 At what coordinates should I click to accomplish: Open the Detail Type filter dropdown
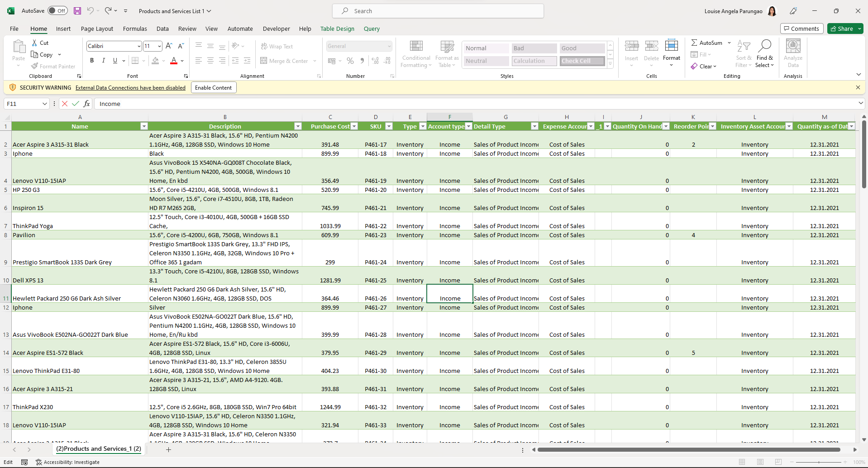click(534, 126)
